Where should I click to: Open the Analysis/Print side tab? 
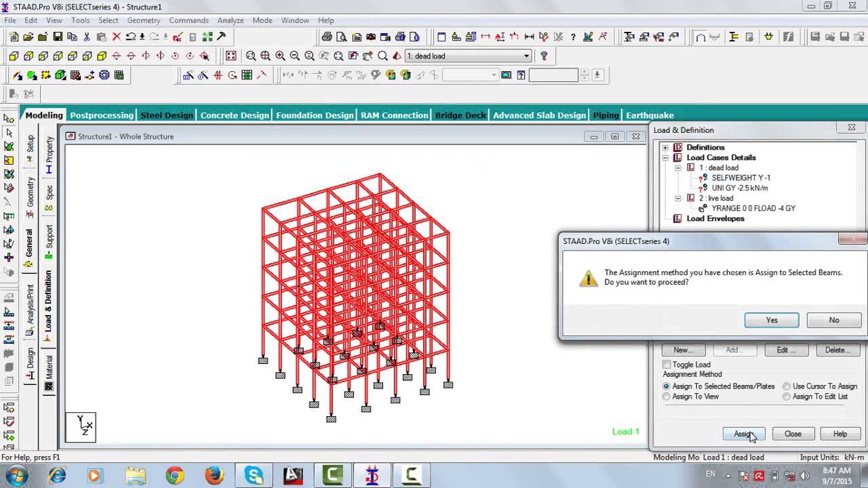(30, 310)
